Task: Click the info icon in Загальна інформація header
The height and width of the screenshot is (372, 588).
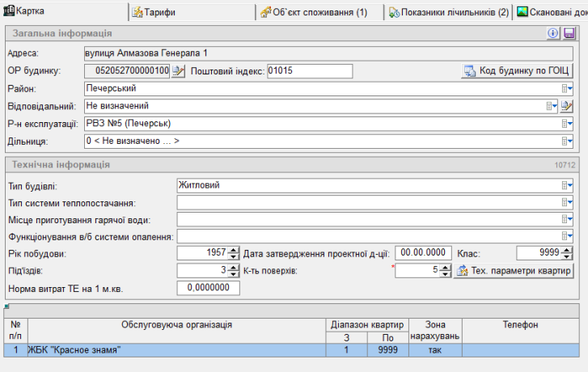Action: [554, 33]
